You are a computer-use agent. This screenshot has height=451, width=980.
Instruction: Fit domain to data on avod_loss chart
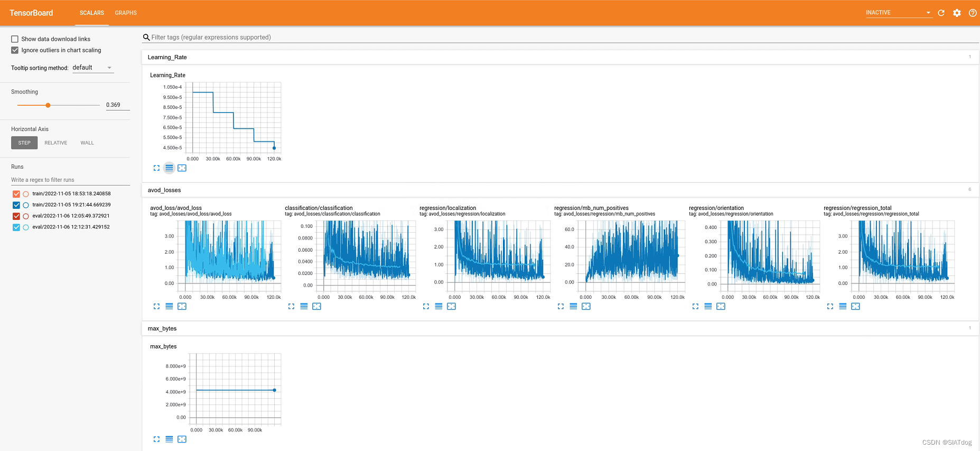coord(182,307)
